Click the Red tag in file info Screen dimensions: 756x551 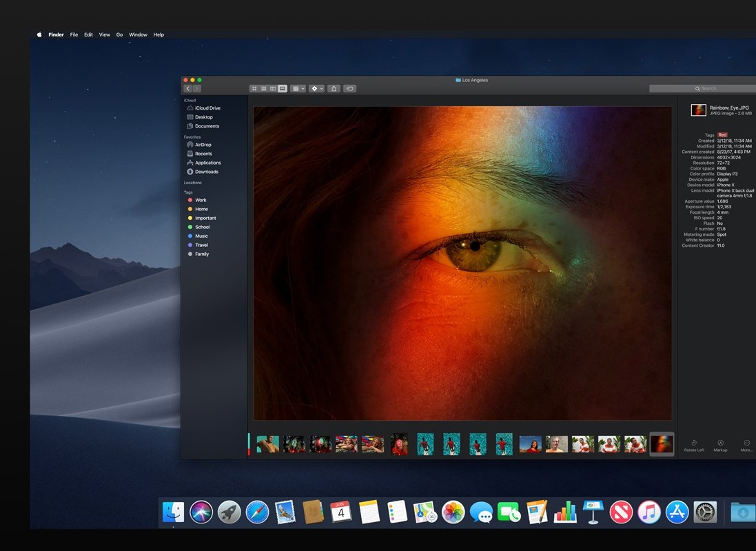(722, 135)
